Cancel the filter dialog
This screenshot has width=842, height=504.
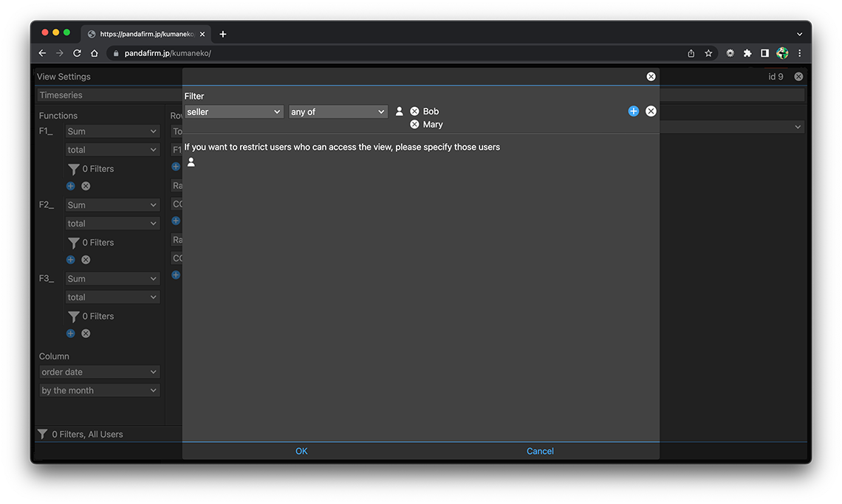(540, 452)
